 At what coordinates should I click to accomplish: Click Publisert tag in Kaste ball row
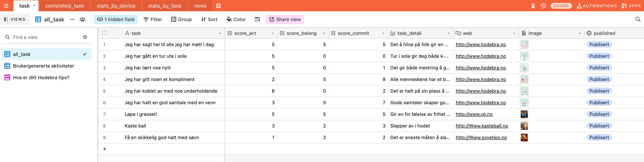tap(599, 126)
